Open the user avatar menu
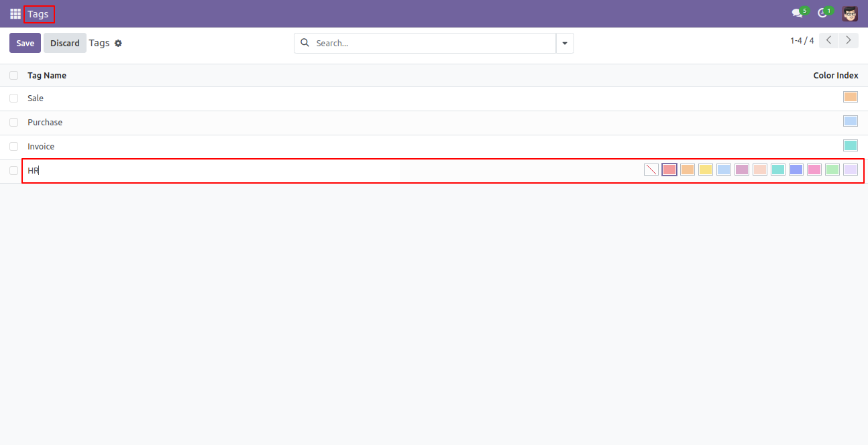The width and height of the screenshot is (868, 445). pyautogui.click(x=850, y=13)
